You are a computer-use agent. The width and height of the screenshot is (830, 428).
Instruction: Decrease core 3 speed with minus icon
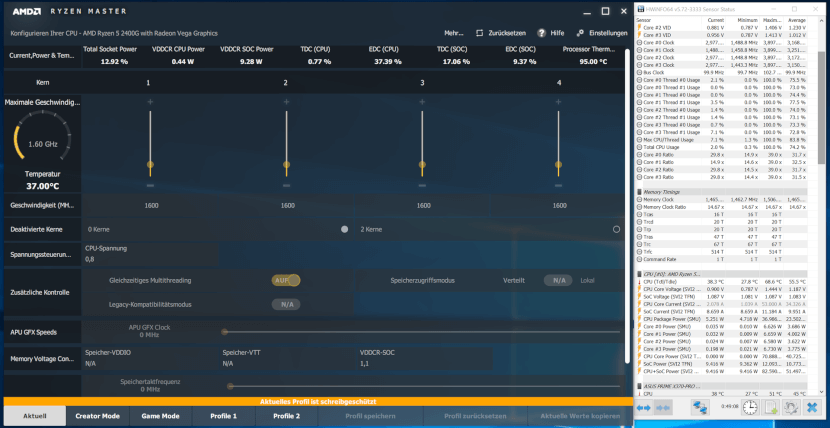422,186
